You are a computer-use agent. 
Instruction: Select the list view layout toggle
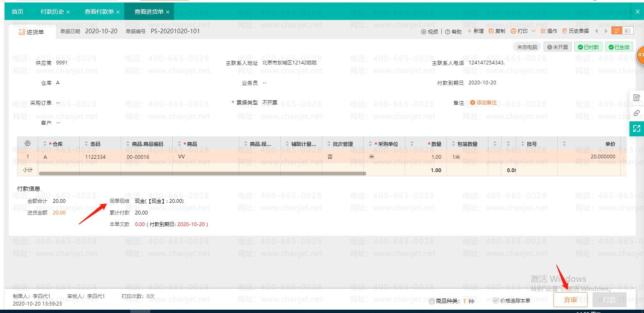[616, 30]
